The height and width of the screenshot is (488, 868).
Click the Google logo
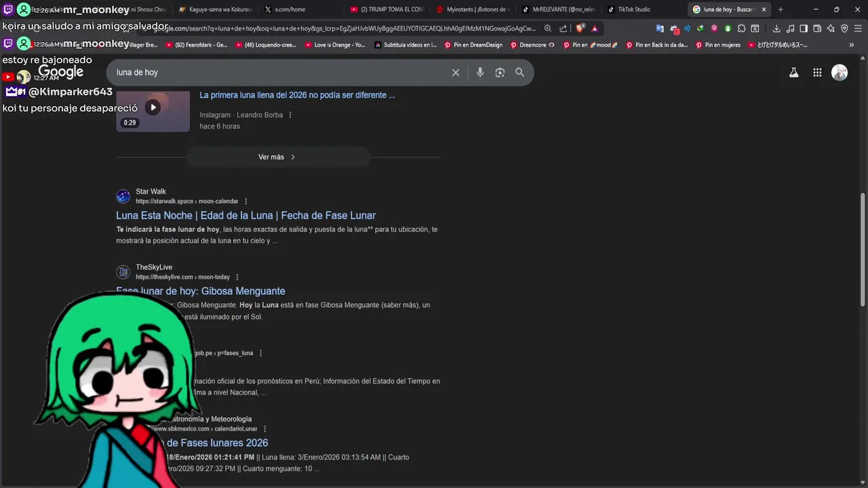pos(61,72)
